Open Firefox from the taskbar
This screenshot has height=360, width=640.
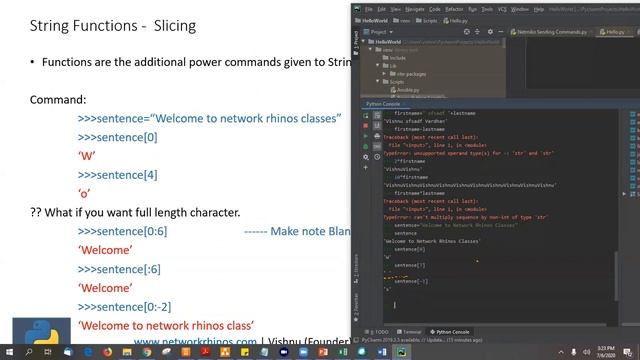(x=107, y=352)
